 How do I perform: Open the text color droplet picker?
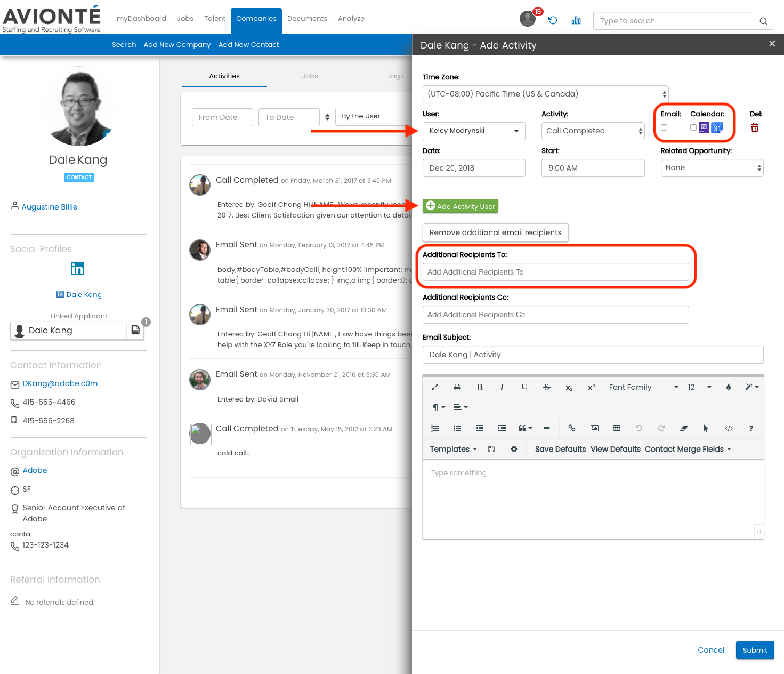pyautogui.click(x=729, y=387)
